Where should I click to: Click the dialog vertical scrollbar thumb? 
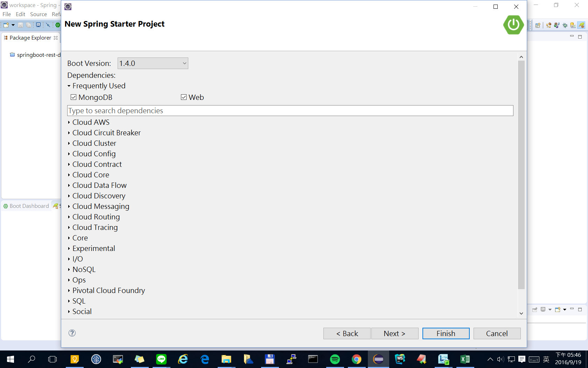point(521,175)
